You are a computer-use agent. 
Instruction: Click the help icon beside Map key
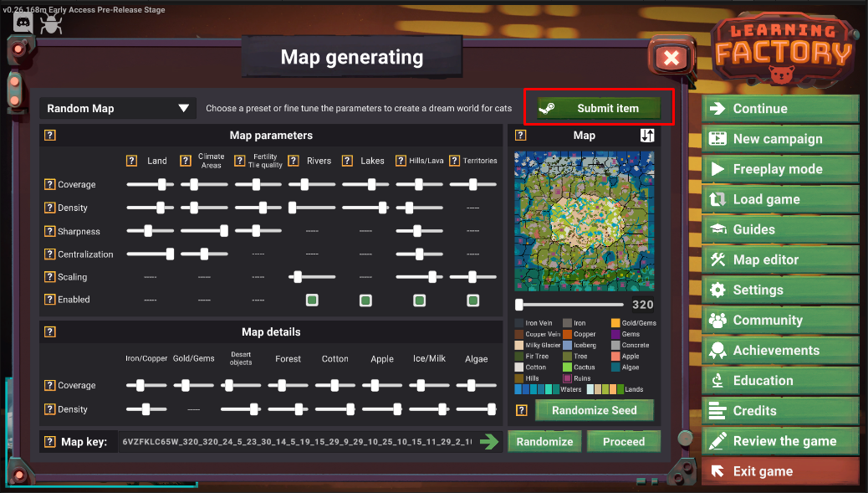50,441
